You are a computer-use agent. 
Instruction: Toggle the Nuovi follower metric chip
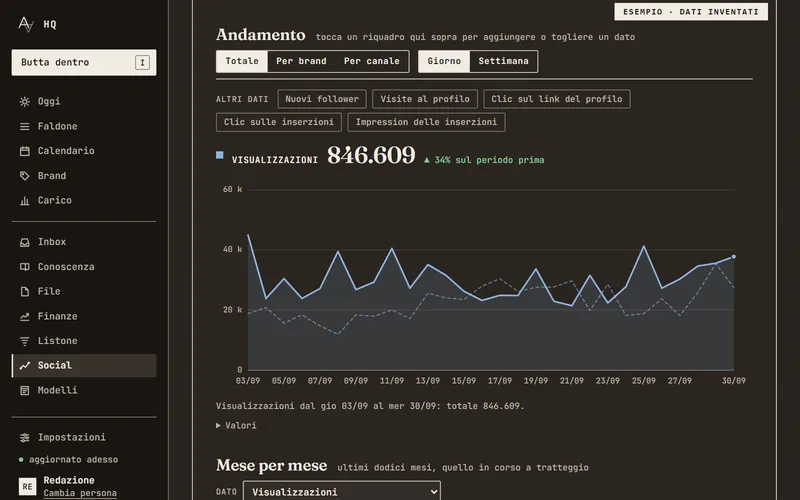[x=322, y=99]
